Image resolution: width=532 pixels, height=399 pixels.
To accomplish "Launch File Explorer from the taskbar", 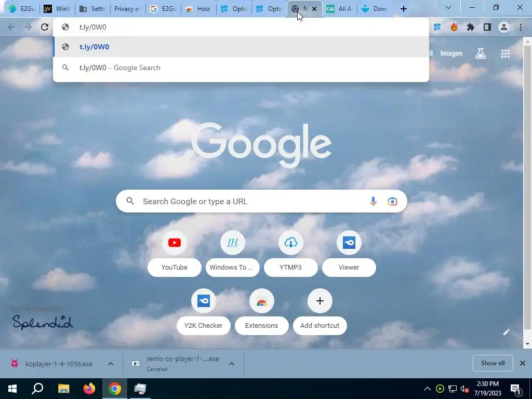I will [x=63, y=389].
